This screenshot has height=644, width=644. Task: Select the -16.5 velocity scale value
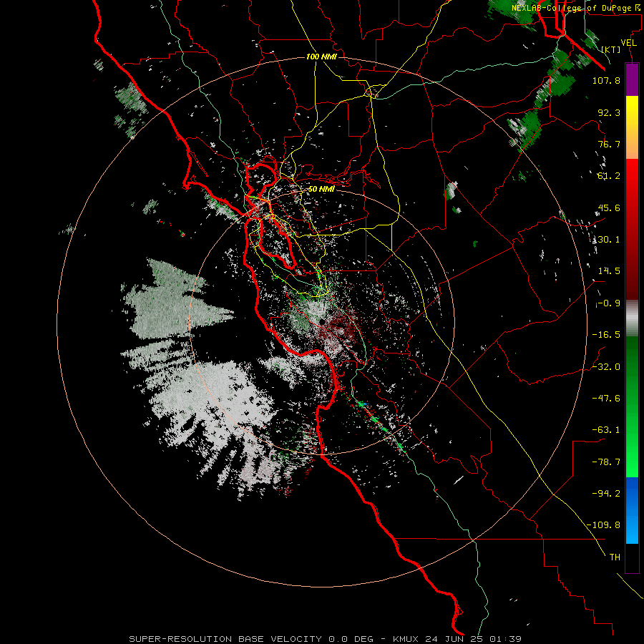[x=606, y=335]
